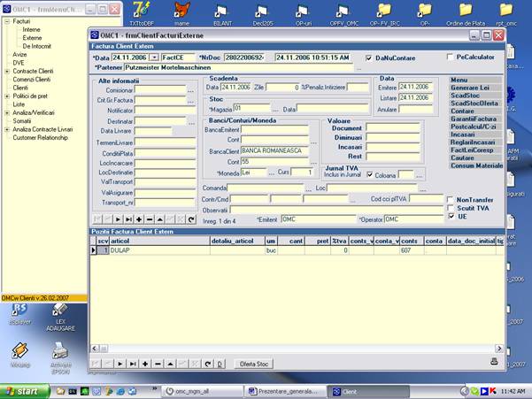Viewport: 532px width, 399px height.
Task: Toggle the DaNuContare checkbox
Action: point(369,58)
